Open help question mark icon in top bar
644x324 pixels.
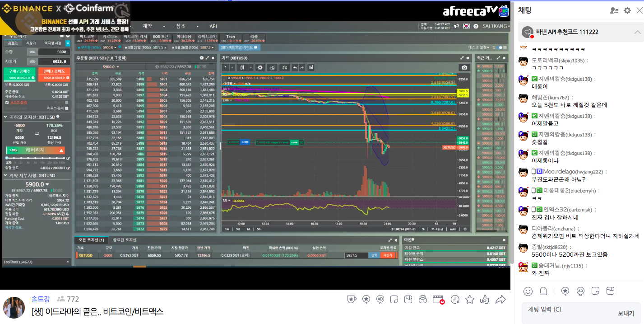476,26
